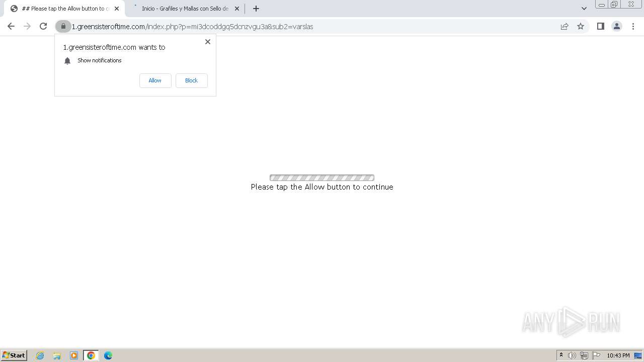Minimize the Chrome window
644x362 pixels.
(601, 5)
